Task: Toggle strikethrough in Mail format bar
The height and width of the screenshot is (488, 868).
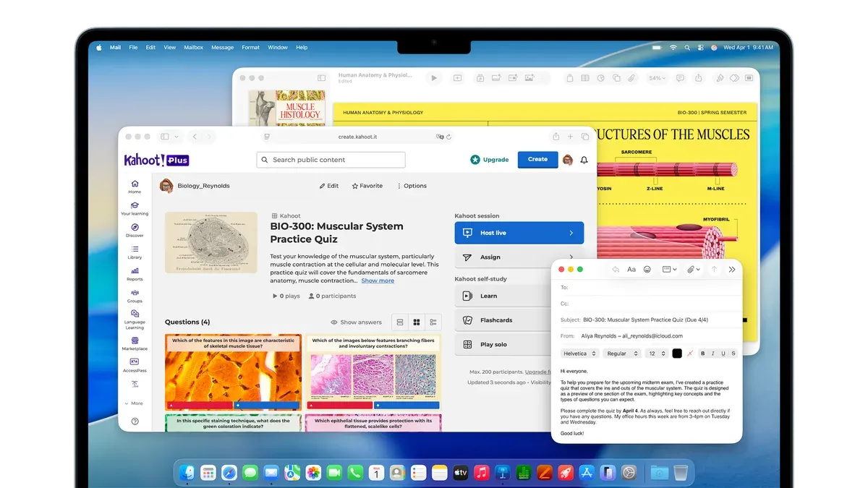Action: [x=733, y=354]
